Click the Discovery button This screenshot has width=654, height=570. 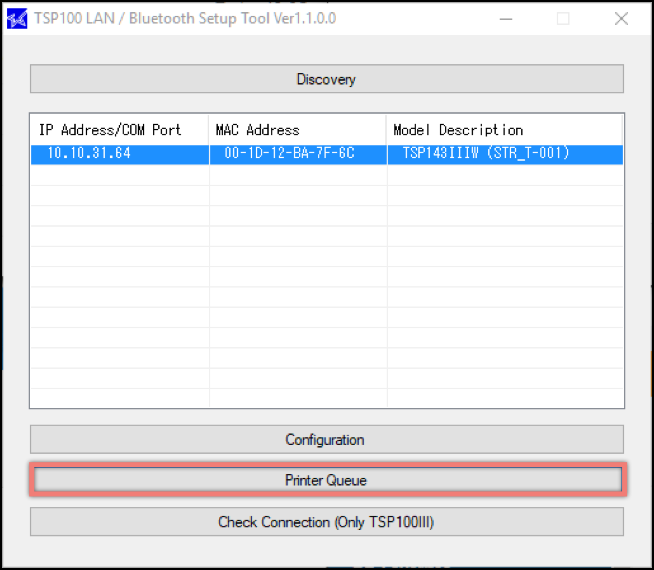point(327,79)
